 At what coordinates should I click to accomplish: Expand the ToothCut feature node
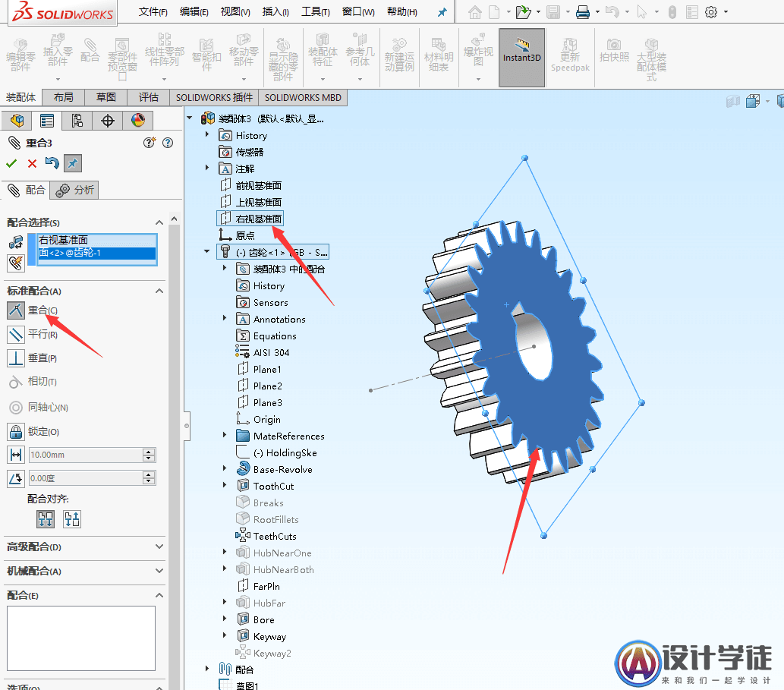click(x=225, y=484)
